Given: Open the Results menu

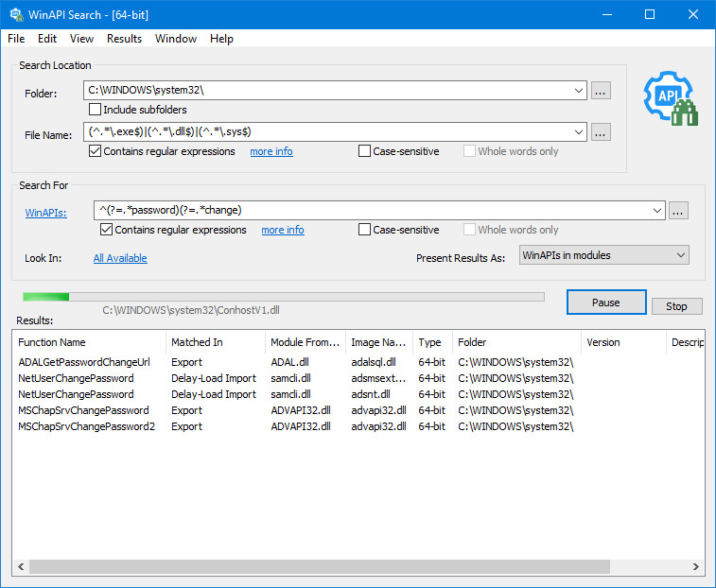Looking at the screenshot, I should pos(124,39).
